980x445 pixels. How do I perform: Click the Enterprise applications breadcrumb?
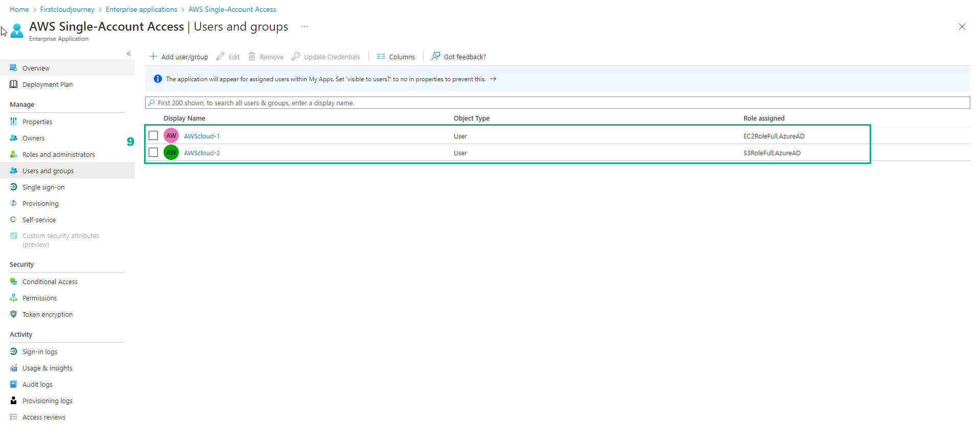pyautogui.click(x=142, y=9)
